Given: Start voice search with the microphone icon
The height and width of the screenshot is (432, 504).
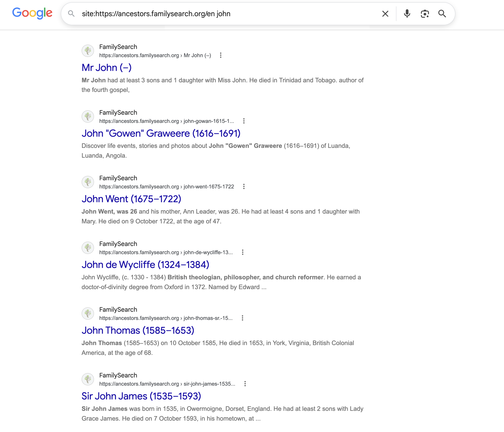Looking at the screenshot, I should tap(407, 14).
